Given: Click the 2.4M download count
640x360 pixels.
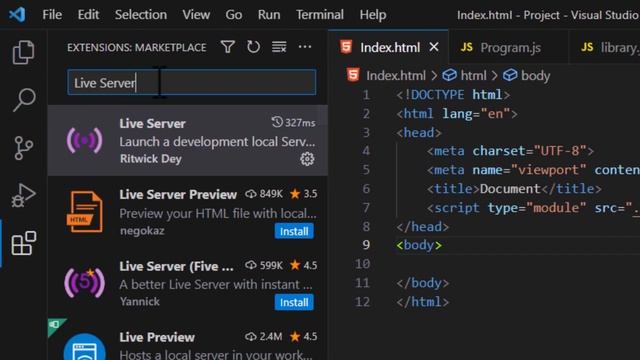Looking at the screenshot, I should click(x=271, y=337).
